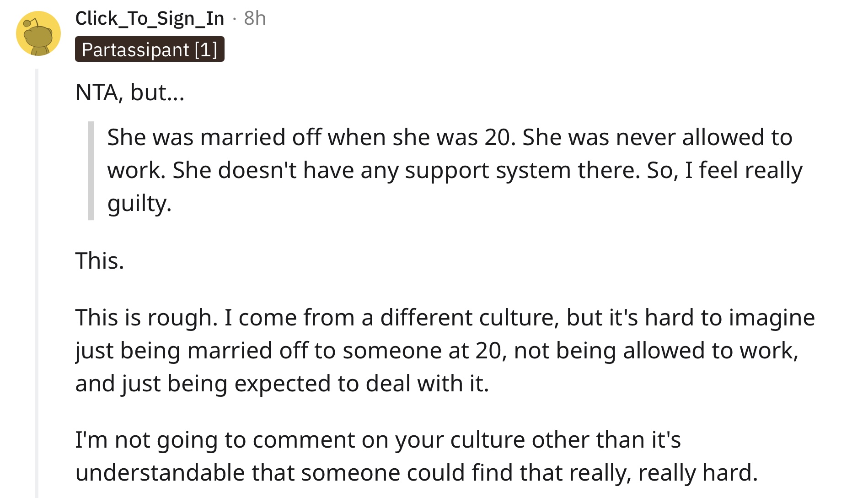Screen dimensions: 868x498
Task: Click the standalone 'This.' paragraph
Action: (x=100, y=260)
